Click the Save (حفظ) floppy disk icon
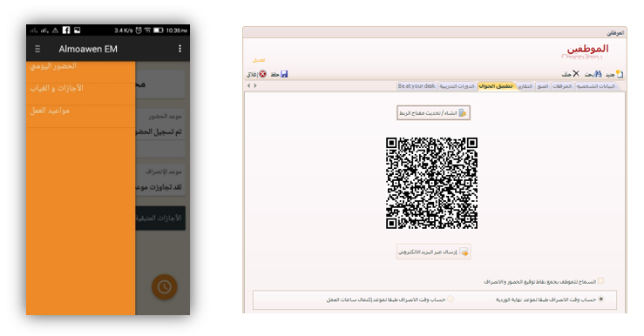This screenshot has width=644, height=336. [284, 74]
